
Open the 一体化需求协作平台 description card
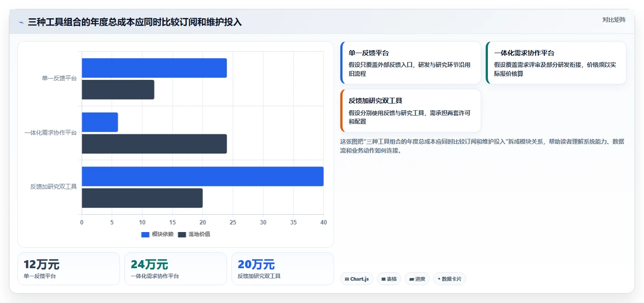pyautogui.click(x=556, y=63)
